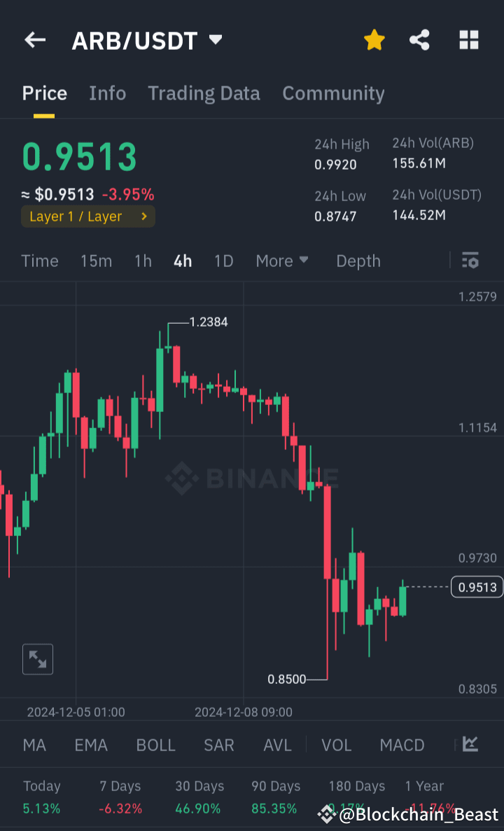
Task: Expand chart to fullscreen with arrows icon
Action: pos(37,659)
